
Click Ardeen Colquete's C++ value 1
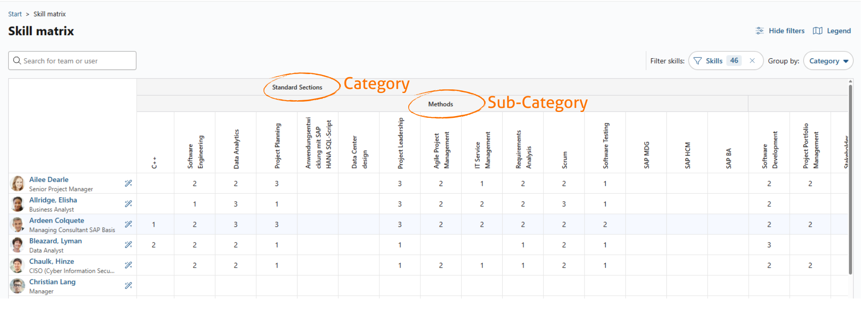[x=154, y=224]
